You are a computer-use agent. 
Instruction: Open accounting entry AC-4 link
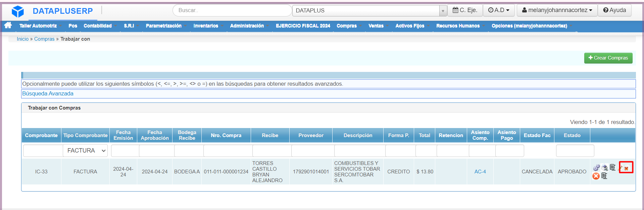(480, 172)
